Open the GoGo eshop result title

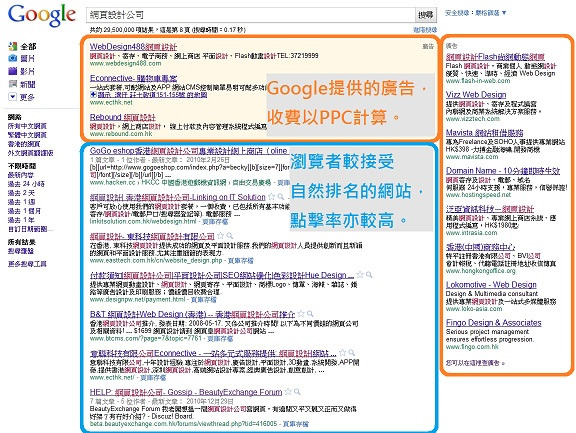pyautogui.click(x=189, y=151)
